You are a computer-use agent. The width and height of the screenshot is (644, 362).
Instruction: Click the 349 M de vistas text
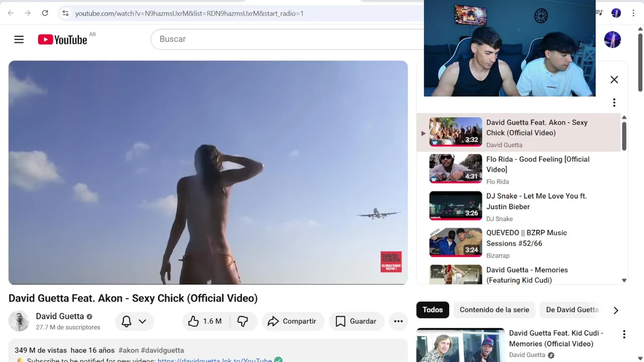pos(40,350)
